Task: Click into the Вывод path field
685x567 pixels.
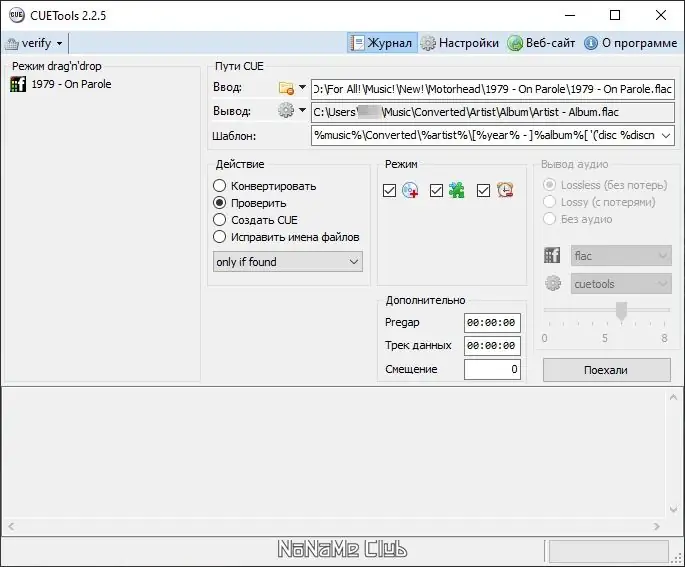Action: pos(493,112)
